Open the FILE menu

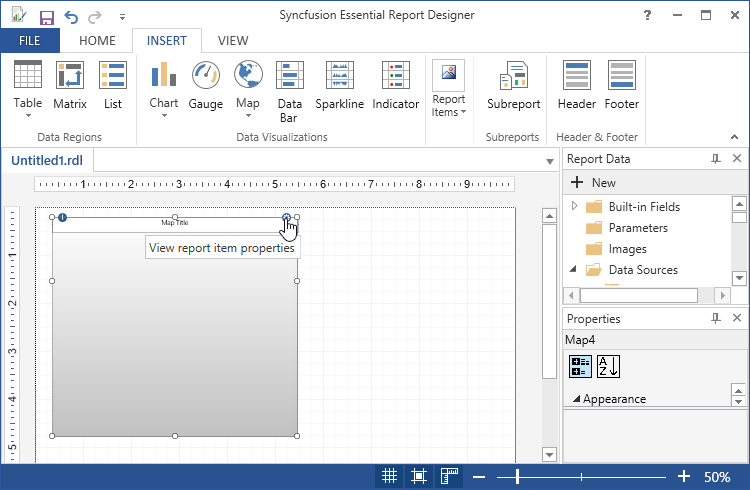(30, 41)
